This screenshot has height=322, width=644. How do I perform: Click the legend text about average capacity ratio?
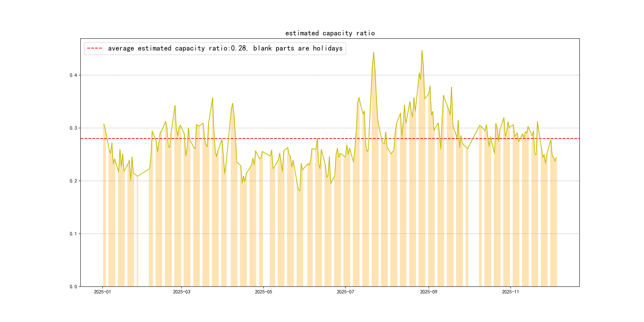pos(225,48)
